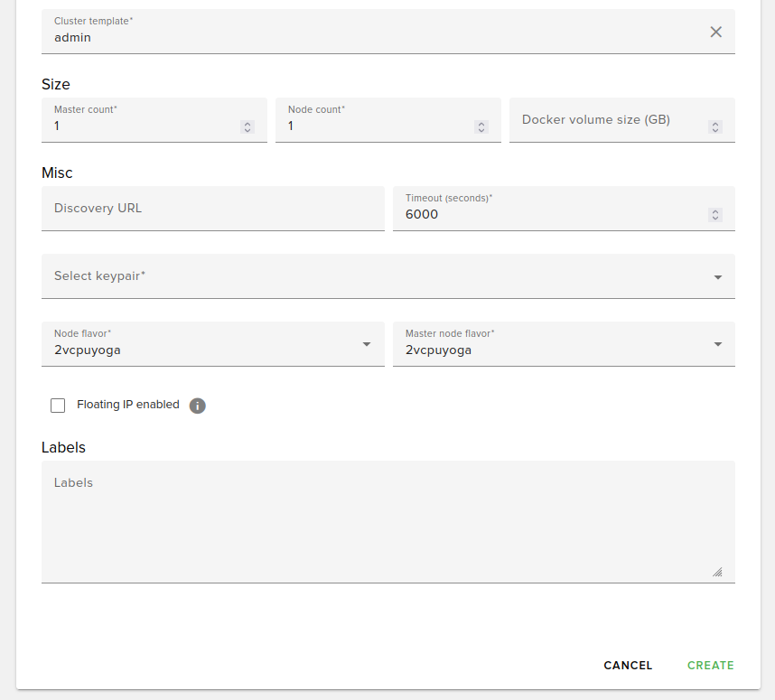Click the Docker volume size spinner control
Screen dimensions: 775x700
tap(714, 126)
